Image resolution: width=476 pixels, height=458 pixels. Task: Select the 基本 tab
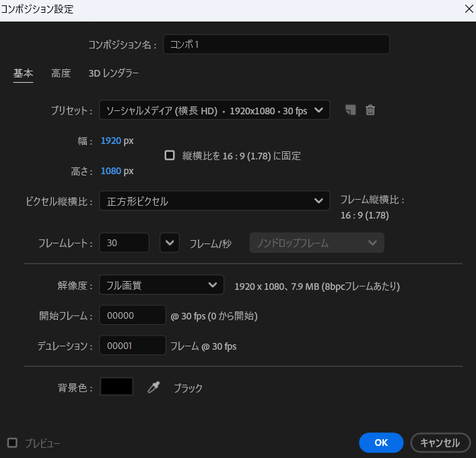[x=23, y=73]
